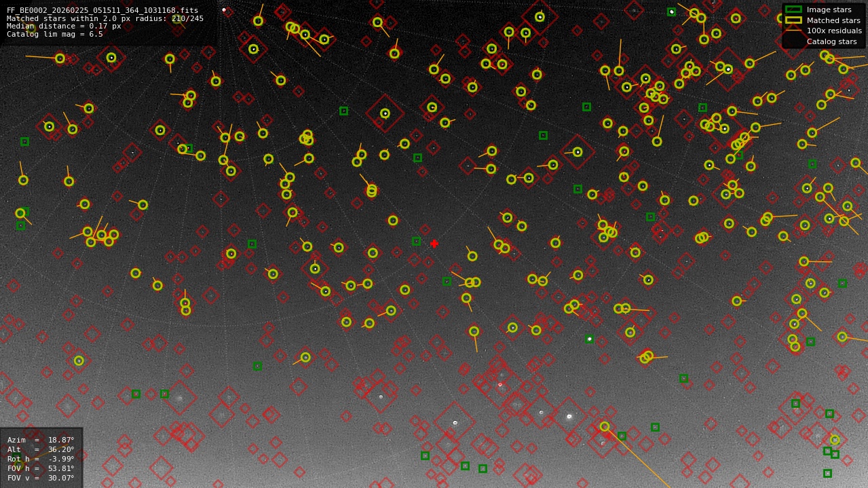The width and height of the screenshot is (868, 488).
Task: Click the 'Catalog lim mag = 6.5' text
Action: tap(55, 34)
